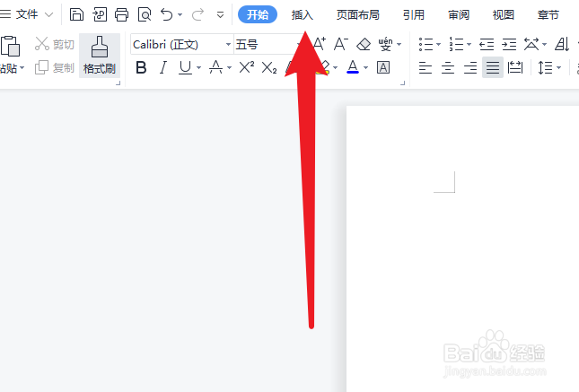The width and height of the screenshot is (579, 392).
Task: Click the phonetic guide 文 icon
Action: point(385,44)
